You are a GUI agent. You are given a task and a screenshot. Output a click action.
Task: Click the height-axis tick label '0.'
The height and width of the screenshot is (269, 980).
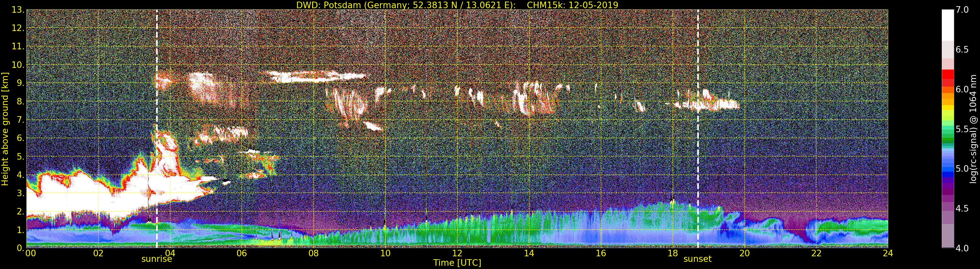[20, 248]
